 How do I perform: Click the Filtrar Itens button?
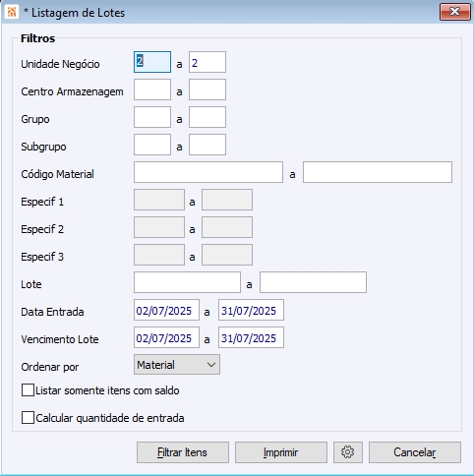point(183,452)
